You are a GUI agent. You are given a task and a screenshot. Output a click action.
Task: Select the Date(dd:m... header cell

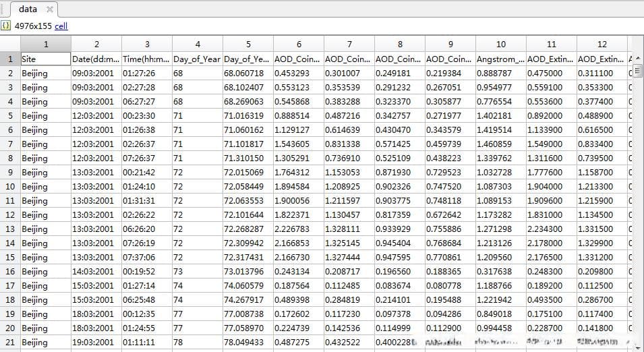pyautogui.click(x=96, y=59)
